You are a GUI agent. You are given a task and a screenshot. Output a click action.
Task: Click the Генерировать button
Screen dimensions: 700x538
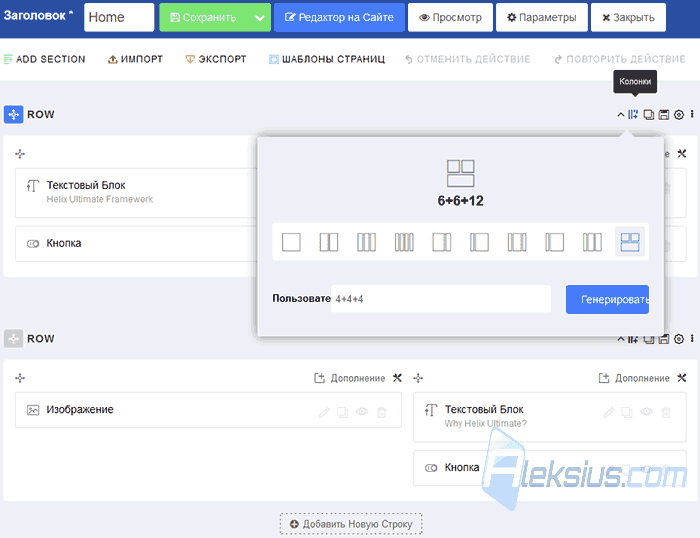coord(607,300)
